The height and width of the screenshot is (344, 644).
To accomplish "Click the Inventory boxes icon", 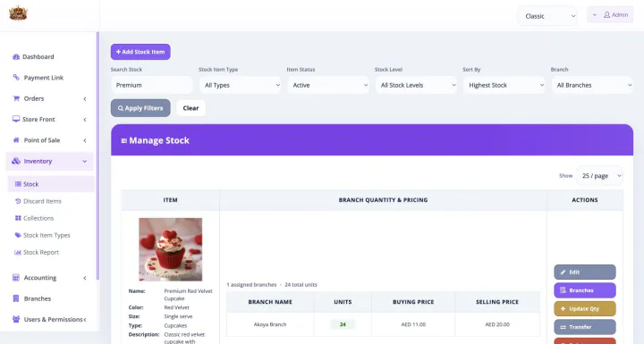I will 16,161.
